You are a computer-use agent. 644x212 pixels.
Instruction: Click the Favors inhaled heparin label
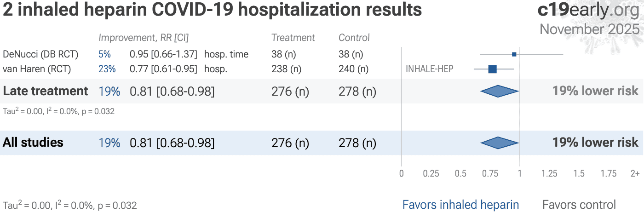click(x=460, y=205)
